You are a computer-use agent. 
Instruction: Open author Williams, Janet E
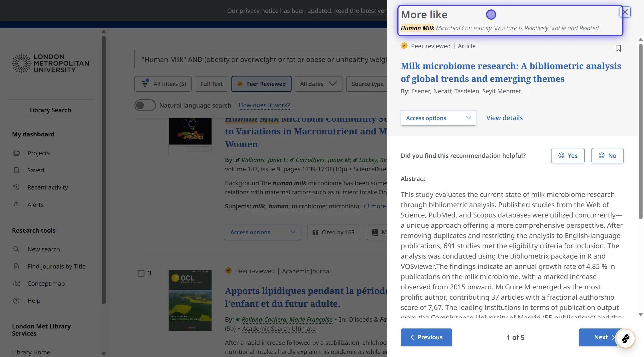coord(264,160)
